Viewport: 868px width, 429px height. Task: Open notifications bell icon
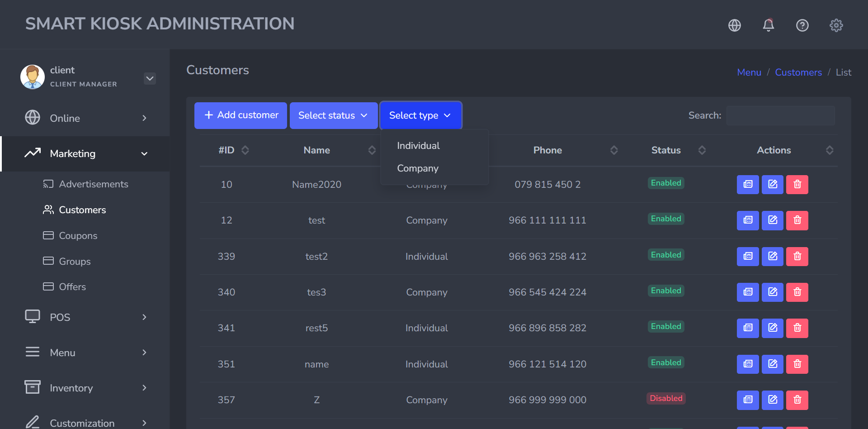coord(769,25)
